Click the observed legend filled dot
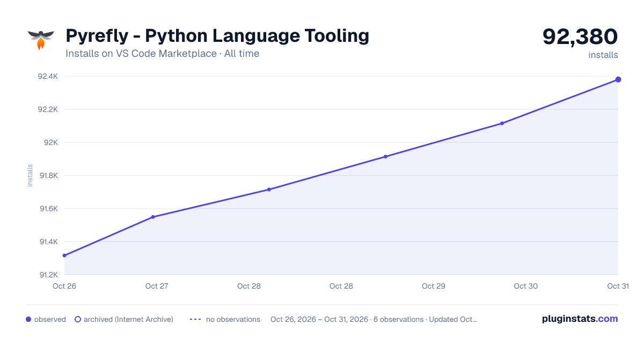The width and height of the screenshot is (644, 338). 28,319
